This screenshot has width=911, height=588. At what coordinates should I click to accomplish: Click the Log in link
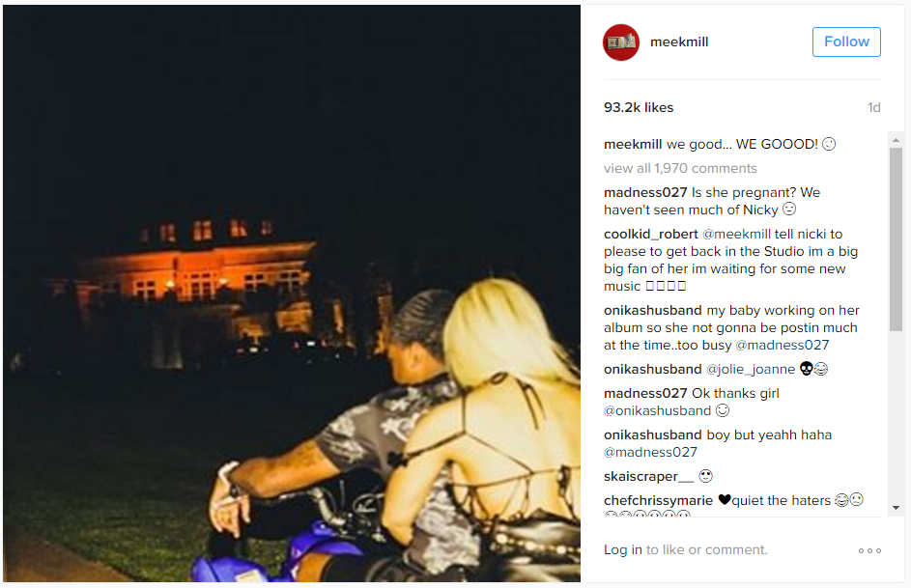[623, 549]
